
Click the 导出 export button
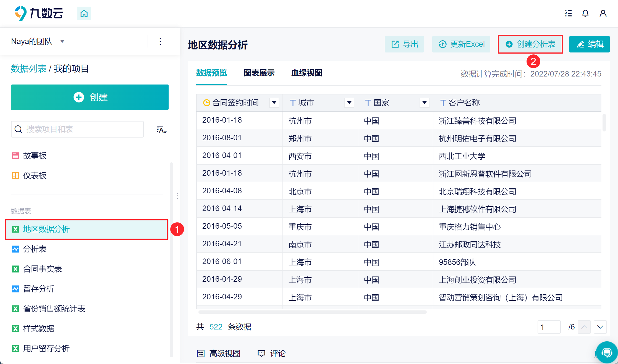[404, 44]
